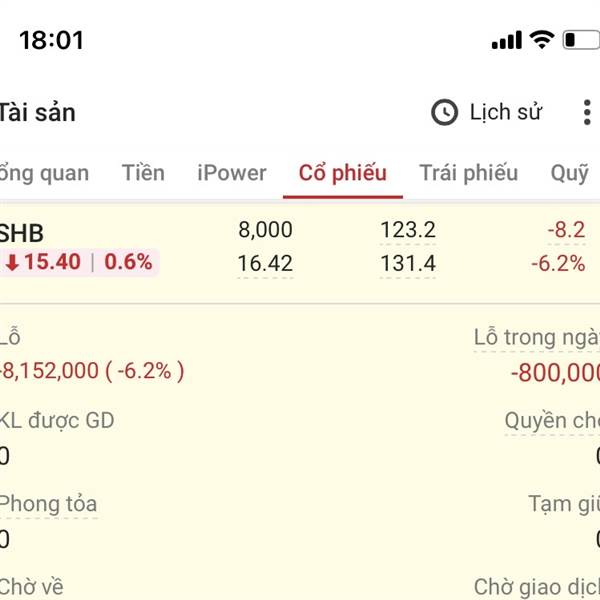This screenshot has height=600, width=600.
Task: Tap the Lịch sử history link
Action: [505, 112]
